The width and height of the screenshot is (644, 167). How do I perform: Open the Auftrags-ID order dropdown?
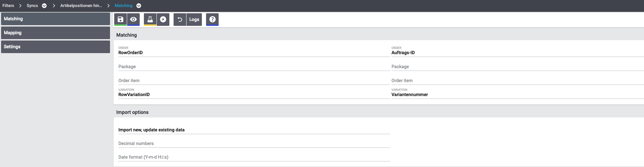(517, 53)
